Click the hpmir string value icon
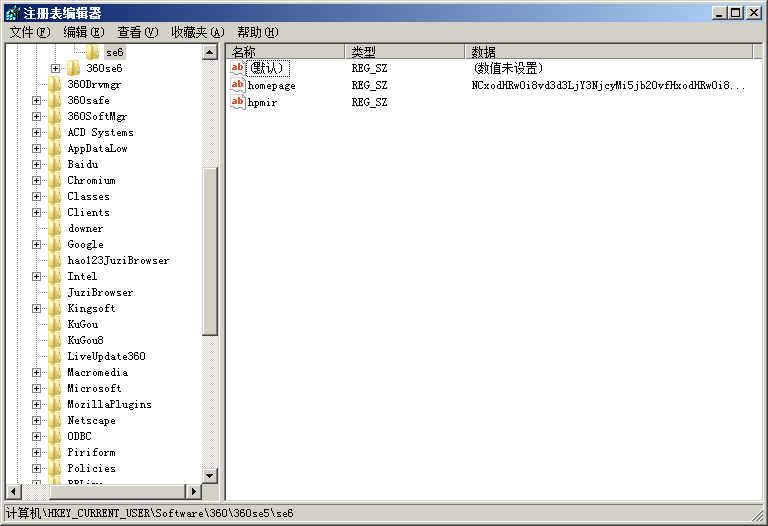The height and width of the screenshot is (526, 768). tap(238, 101)
